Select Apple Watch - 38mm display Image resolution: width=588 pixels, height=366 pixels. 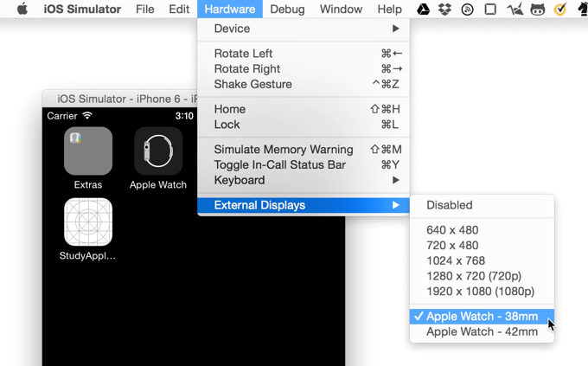tap(482, 317)
